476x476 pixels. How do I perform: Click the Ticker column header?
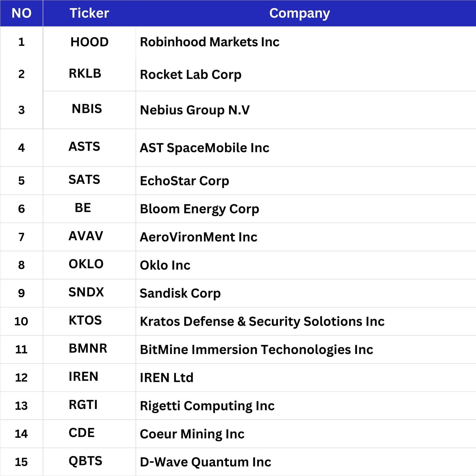[x=89, y=13]
